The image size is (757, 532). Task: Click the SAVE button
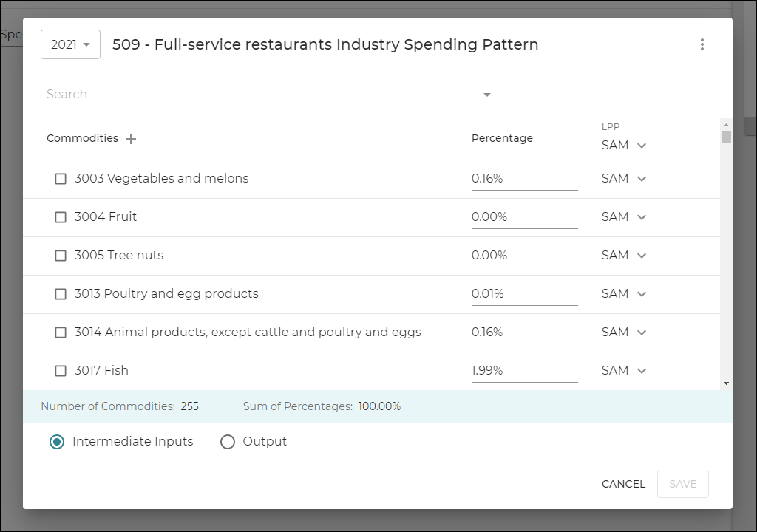tap(682, 484)
